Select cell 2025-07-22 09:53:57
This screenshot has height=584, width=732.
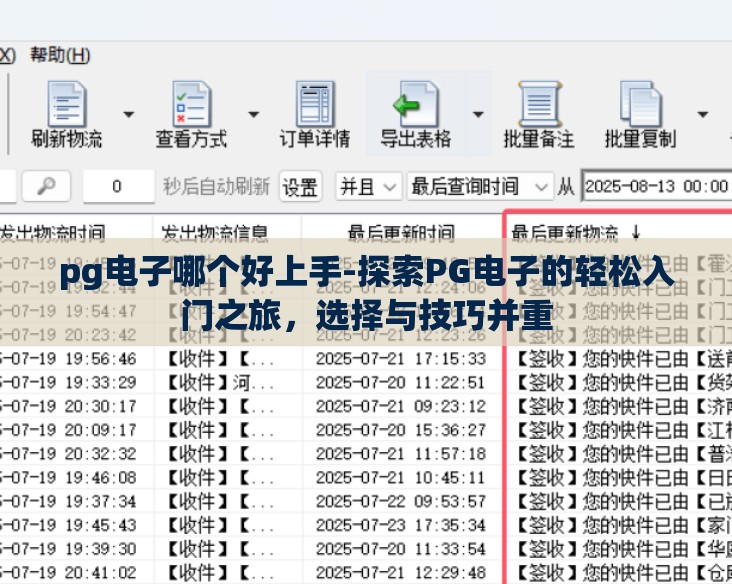point(401,501)
